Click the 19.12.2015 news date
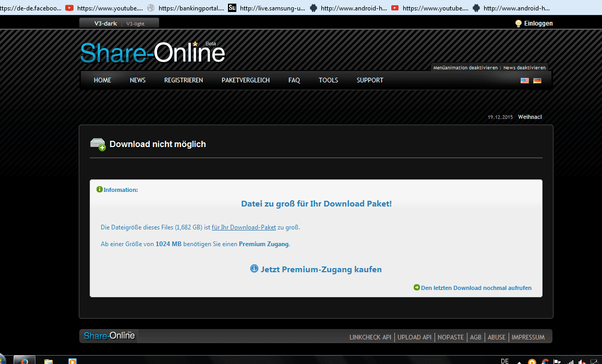 coord(500,117)
